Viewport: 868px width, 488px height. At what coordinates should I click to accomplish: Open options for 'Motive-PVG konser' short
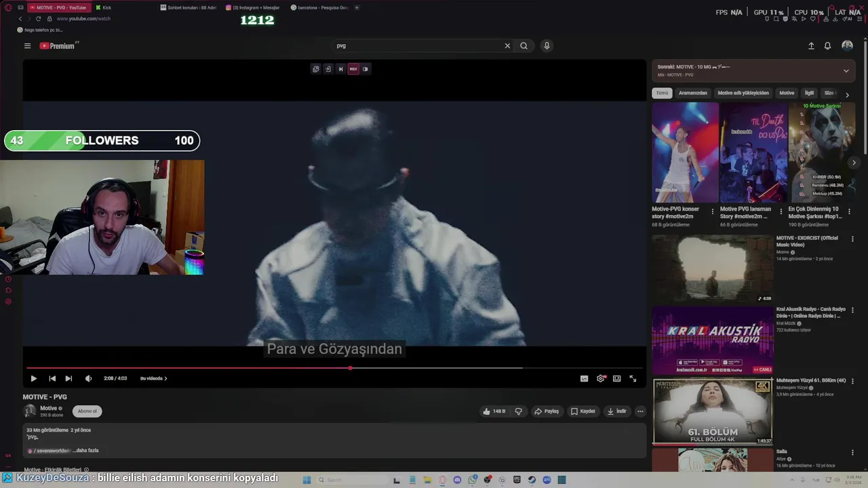712,211
